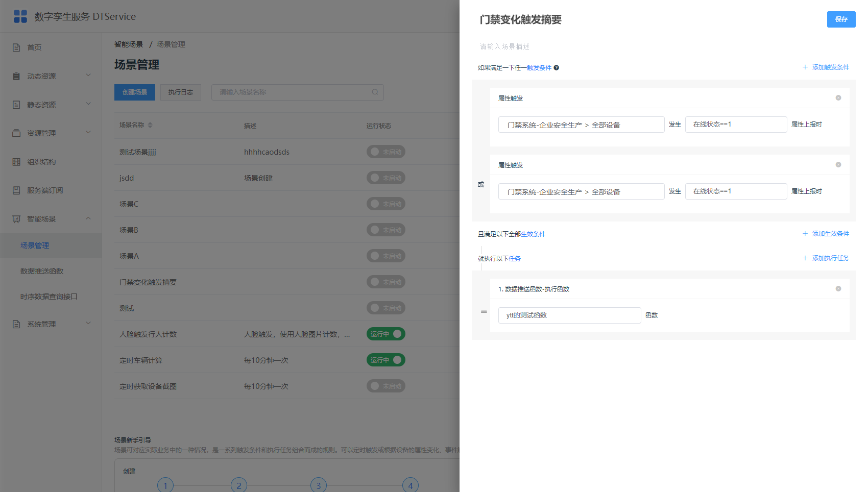The image size is (868, 492).
Task: Click the ytt的测试函数 function field
Action: 569,315
